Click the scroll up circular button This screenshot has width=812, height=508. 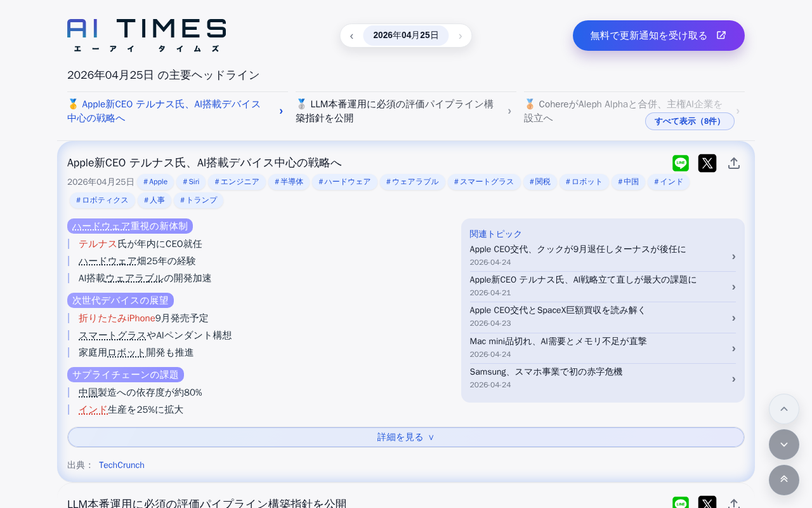784,409
